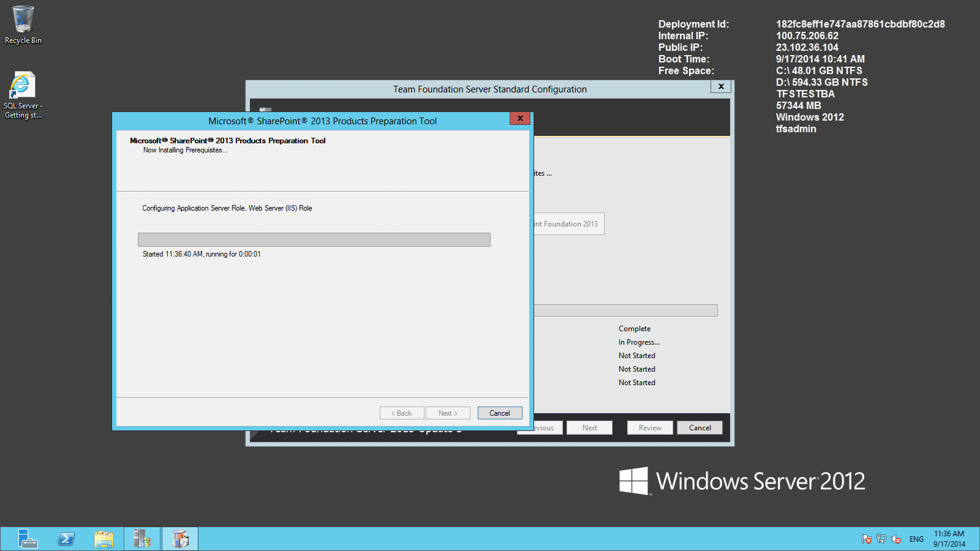
Task: Click Next in the Team Foundation Server wizard
Action: click(589, 427)
